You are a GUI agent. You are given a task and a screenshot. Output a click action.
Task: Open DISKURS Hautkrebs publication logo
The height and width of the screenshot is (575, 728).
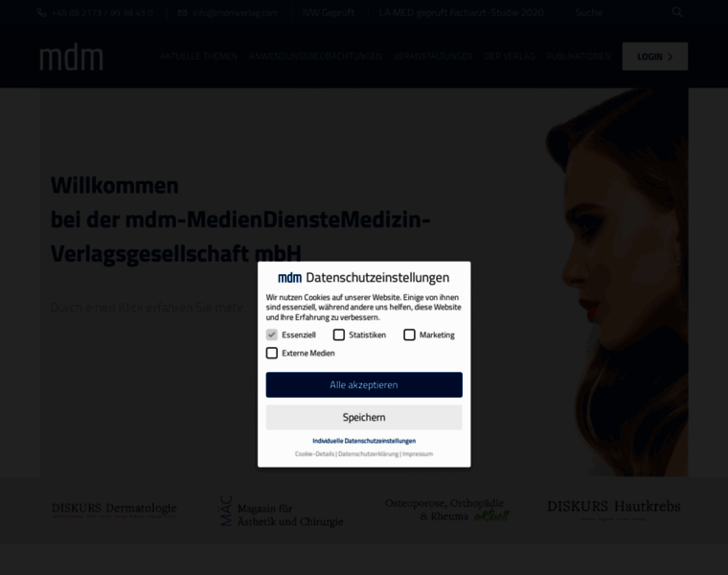[613, 510]
